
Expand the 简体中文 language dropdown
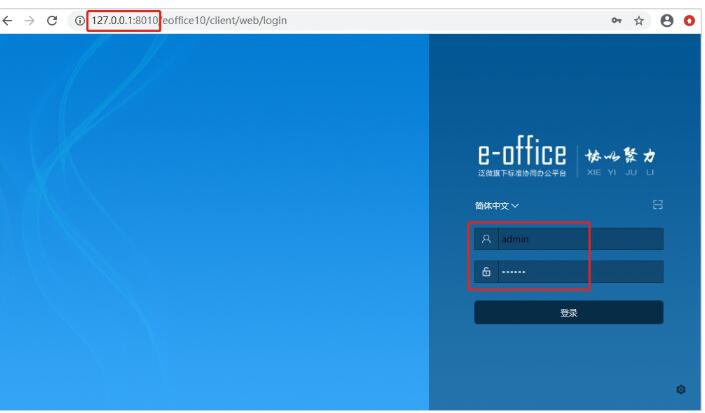(x=497, y=206)
